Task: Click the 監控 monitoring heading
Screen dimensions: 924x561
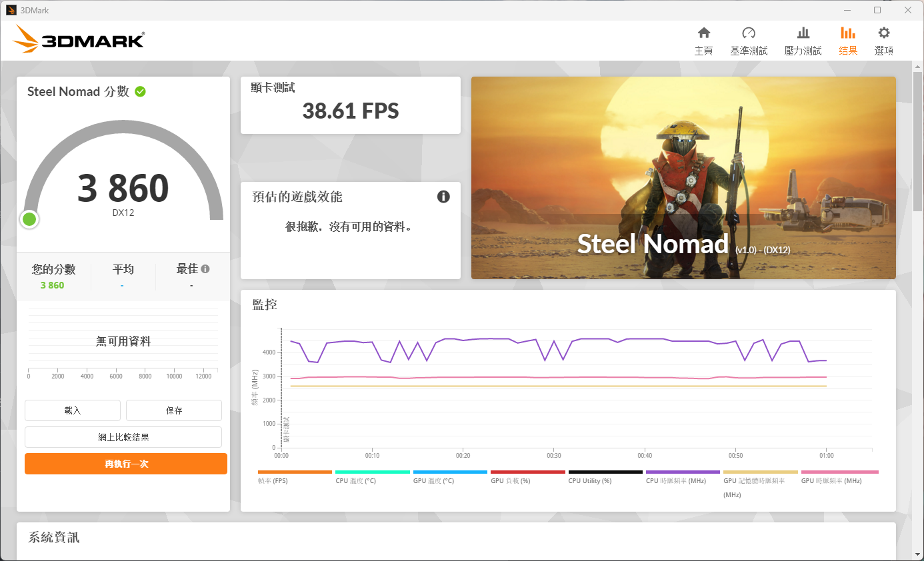Action: point(265,304)
